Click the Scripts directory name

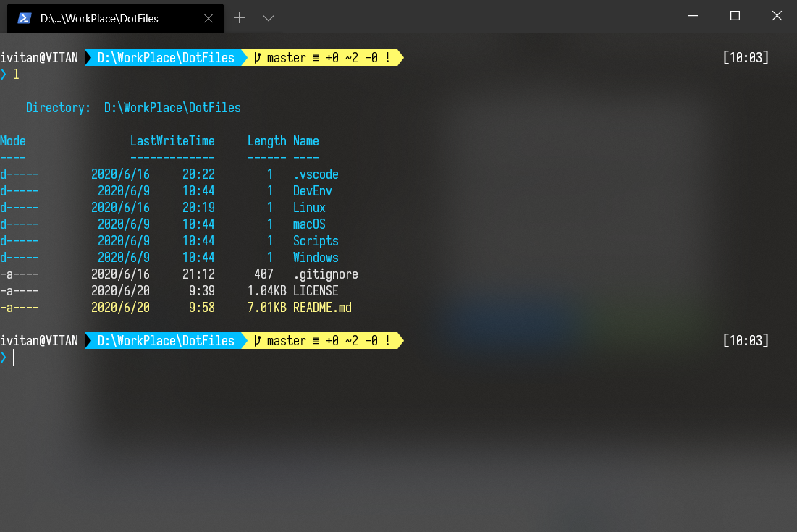pos(316,241)
